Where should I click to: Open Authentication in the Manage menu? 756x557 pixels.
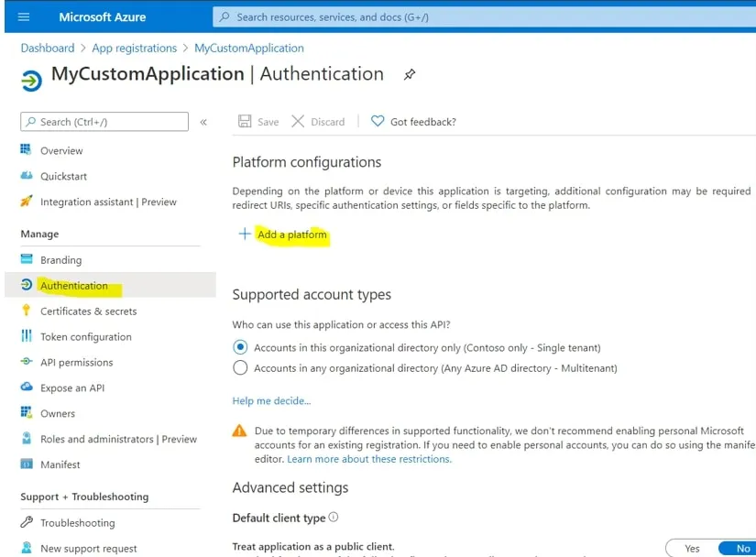click(x=74, y=286)
